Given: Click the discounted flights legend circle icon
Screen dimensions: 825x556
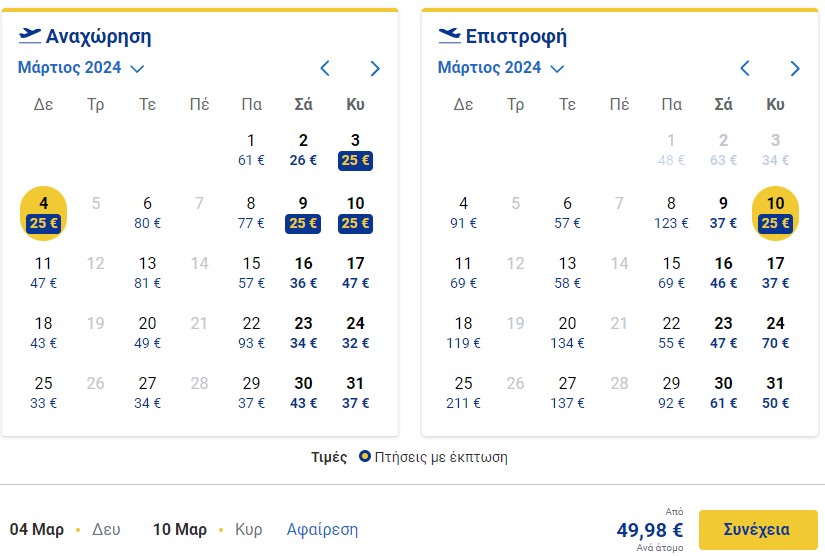Looking at the screenshot, I should tap(365, 456).
